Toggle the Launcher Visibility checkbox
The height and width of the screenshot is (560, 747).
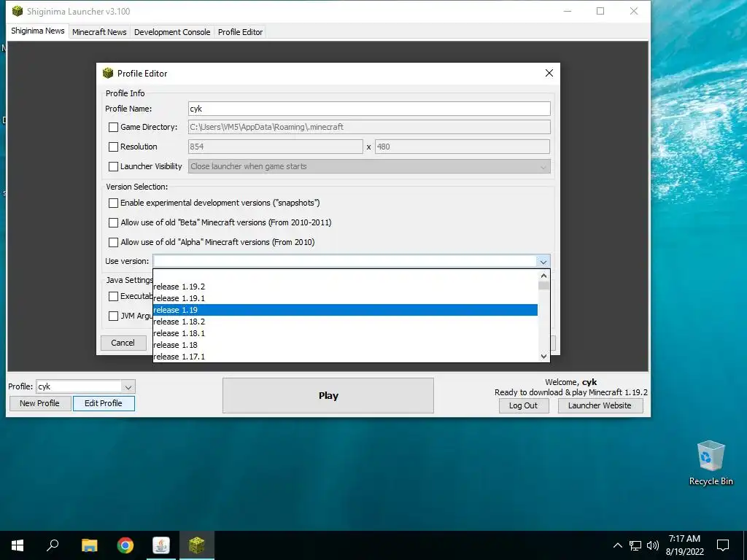(113, 166)
